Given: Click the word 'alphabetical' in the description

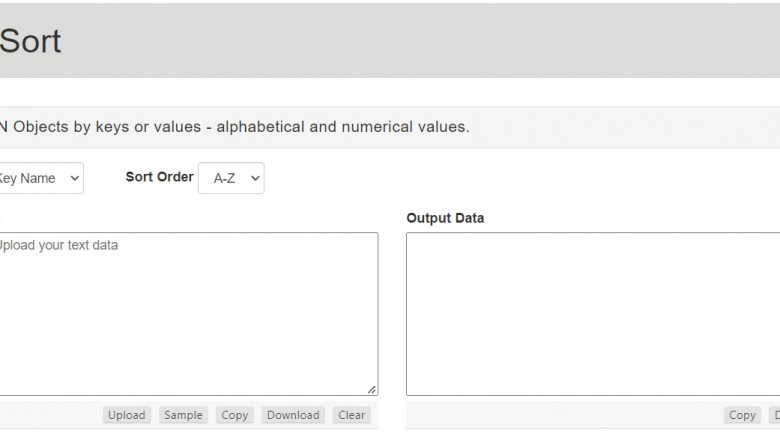Looking at the screenshot, I should click(258, 127).
